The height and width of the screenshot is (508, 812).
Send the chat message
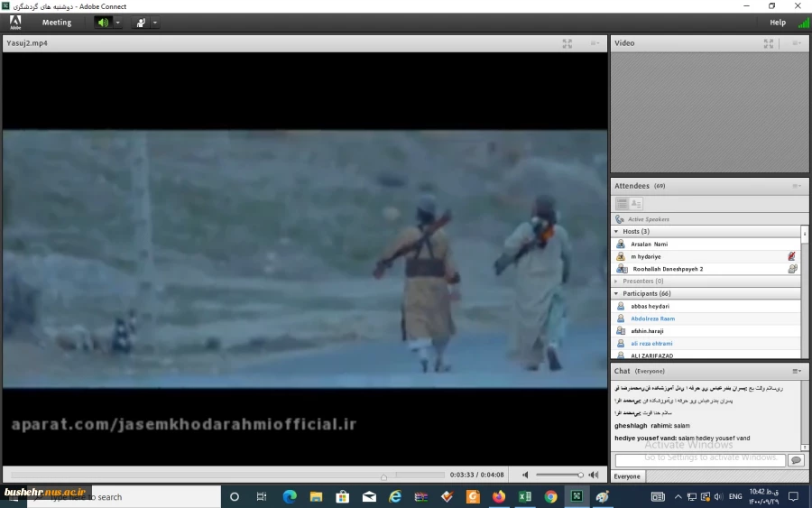(796, 460)
